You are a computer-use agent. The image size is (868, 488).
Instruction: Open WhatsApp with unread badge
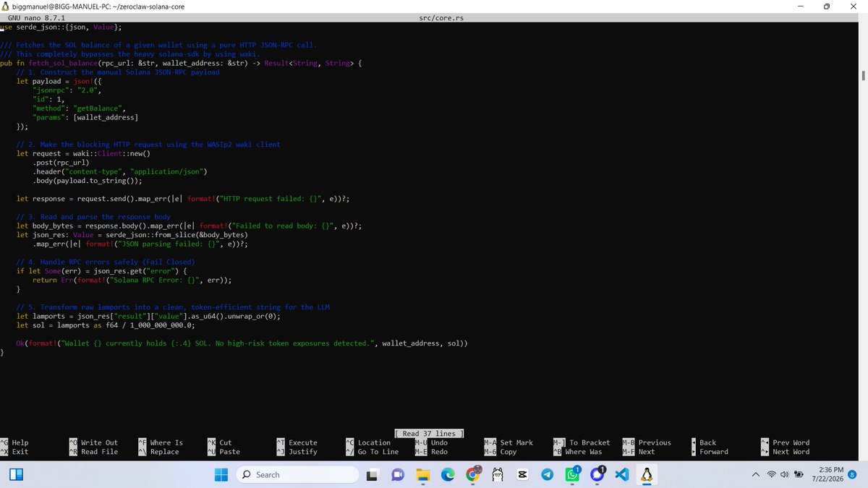pos(573,474)
